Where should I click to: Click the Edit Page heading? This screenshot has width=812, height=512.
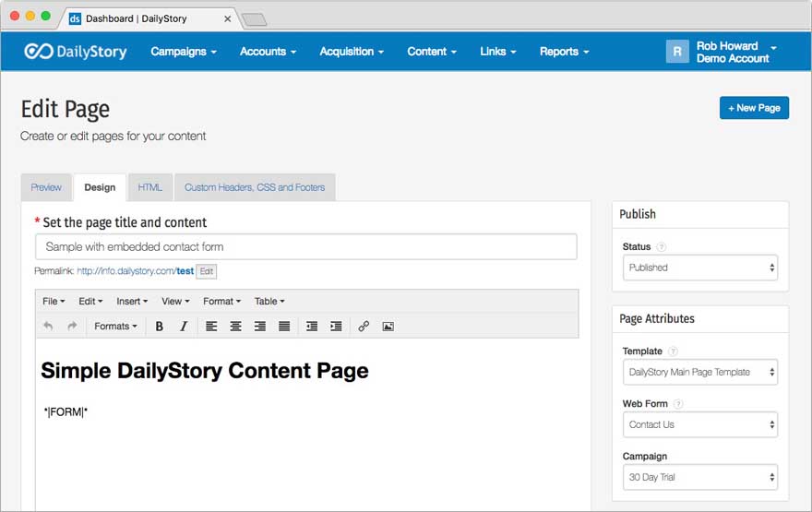coord(66,109)
